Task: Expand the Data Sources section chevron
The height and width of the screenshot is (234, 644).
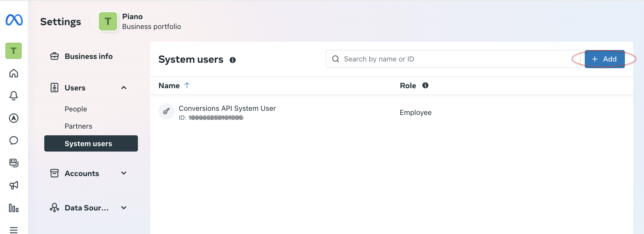Action: pyautogui.click(x=124, y=208)
